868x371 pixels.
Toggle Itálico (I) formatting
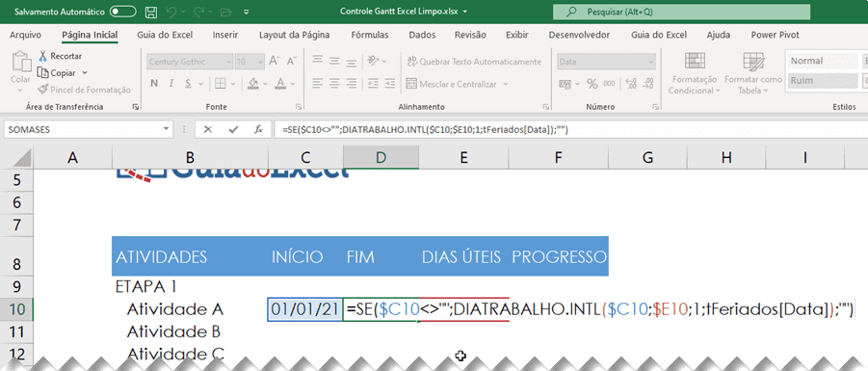coord(171,84)
